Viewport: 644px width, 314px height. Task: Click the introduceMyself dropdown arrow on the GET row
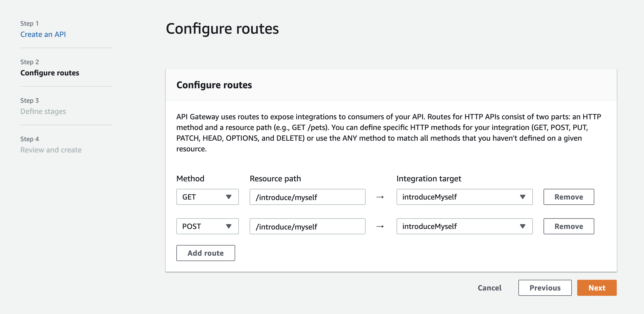point(523,197)
